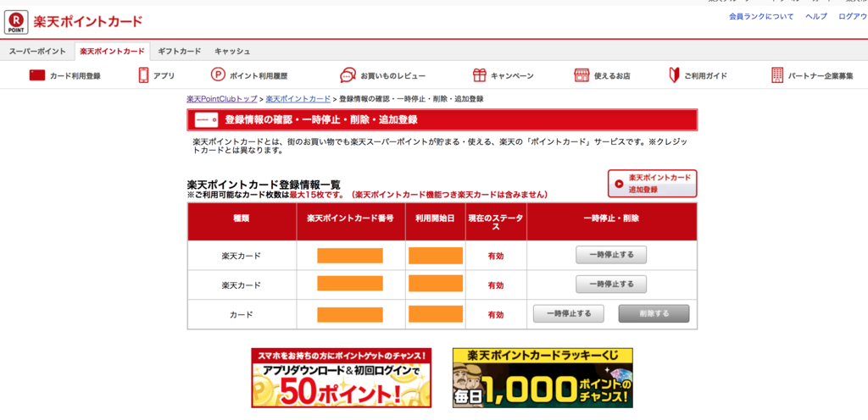The width and height of the screenshot is (868, 420).
Task: Click the ログアウト link in header
Action: [x=853, y=17]
